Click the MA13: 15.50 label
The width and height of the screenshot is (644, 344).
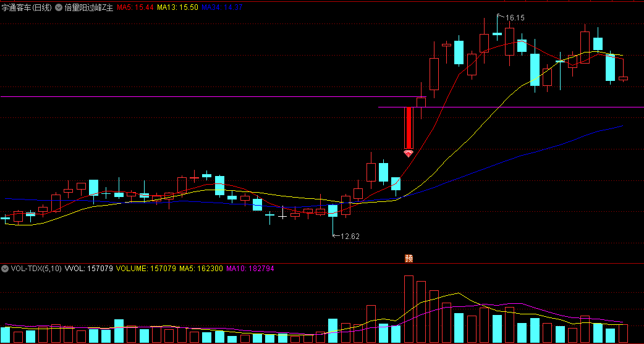179,8
